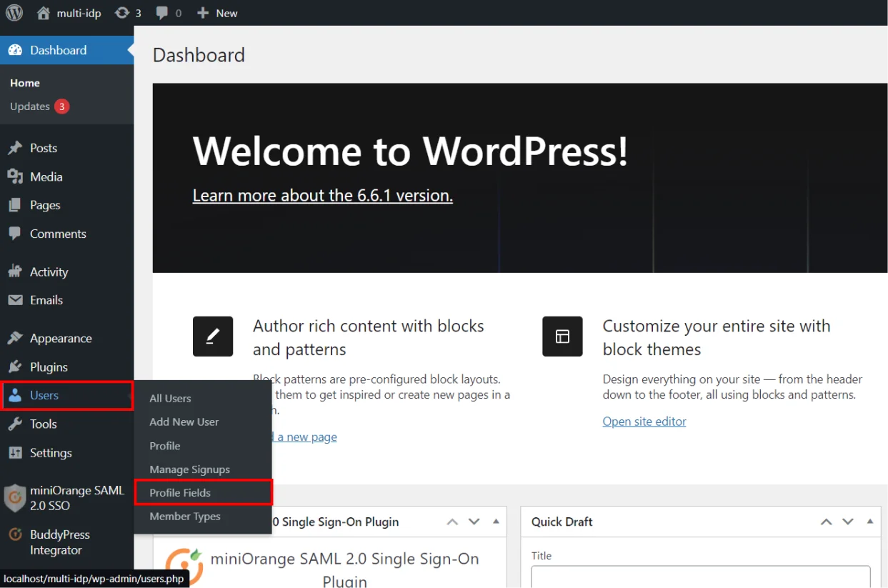Viewport: 888px width, 588px height.
Task: Click miniOrange SAML 2.0 SSO menu label
Action: [77, 498]
